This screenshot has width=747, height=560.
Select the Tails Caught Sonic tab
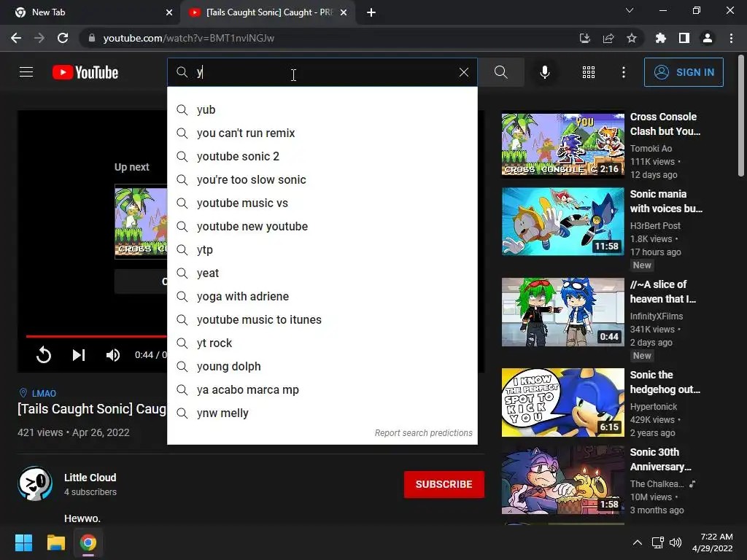click(268, 12)
